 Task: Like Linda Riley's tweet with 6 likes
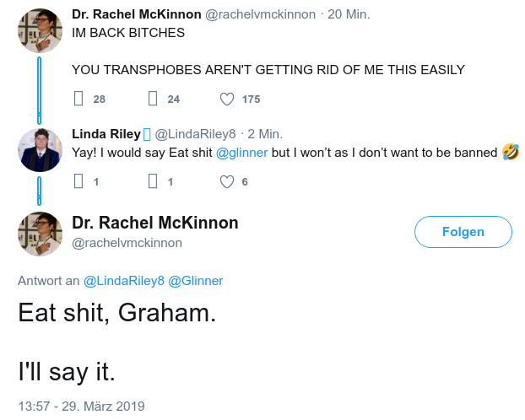(x=226, y=180)
